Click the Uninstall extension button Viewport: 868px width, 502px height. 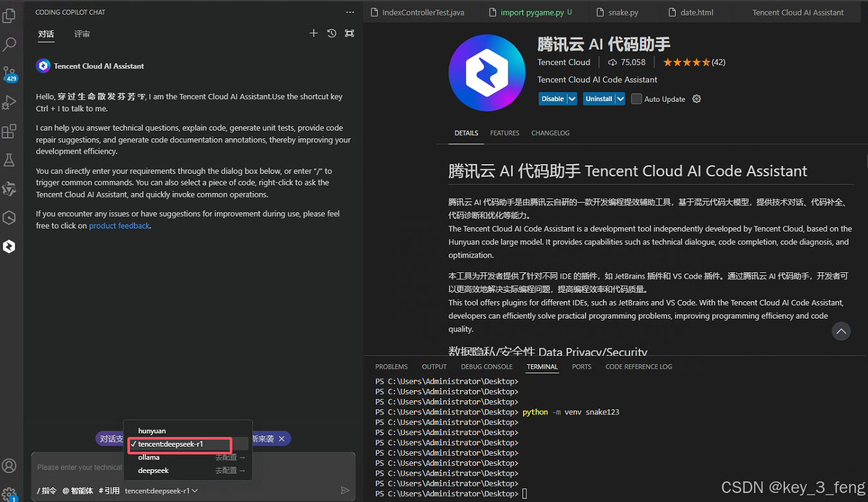pos(598,99)
